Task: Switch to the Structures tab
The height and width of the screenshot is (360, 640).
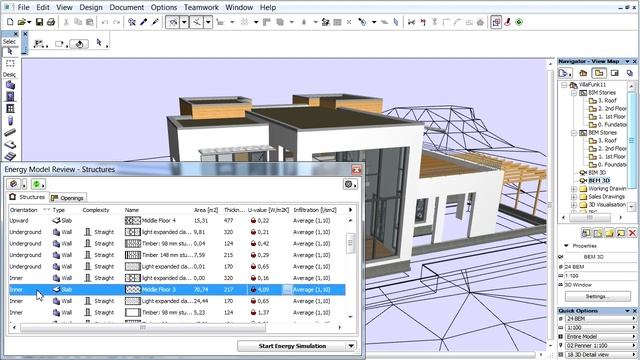Action: pos(27,197)
